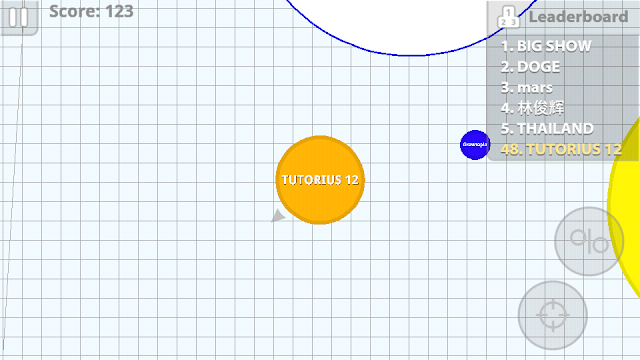640x360 pixels.
Task: Click the Score: 123 label
Action: pos(91,11)
